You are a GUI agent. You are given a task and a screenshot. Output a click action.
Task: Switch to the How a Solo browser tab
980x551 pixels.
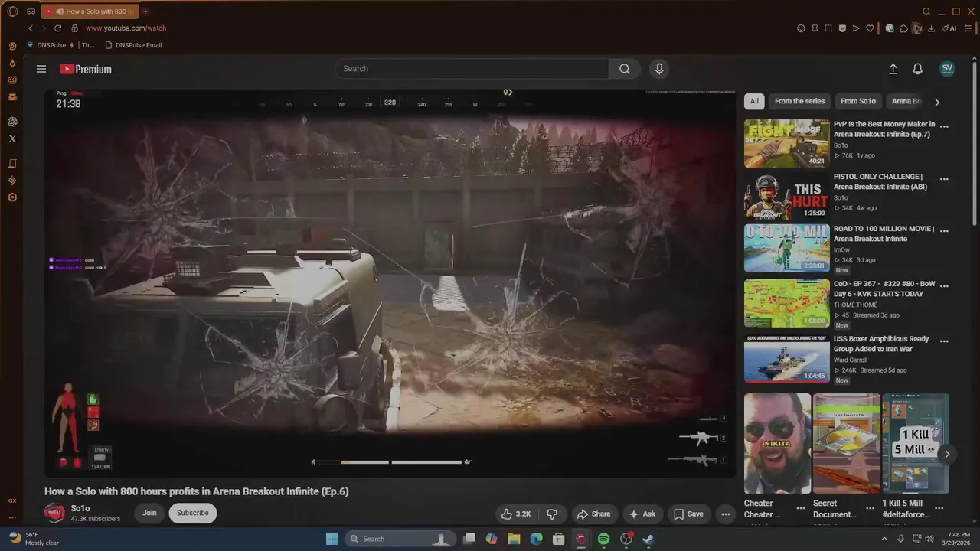pos(90,11)
